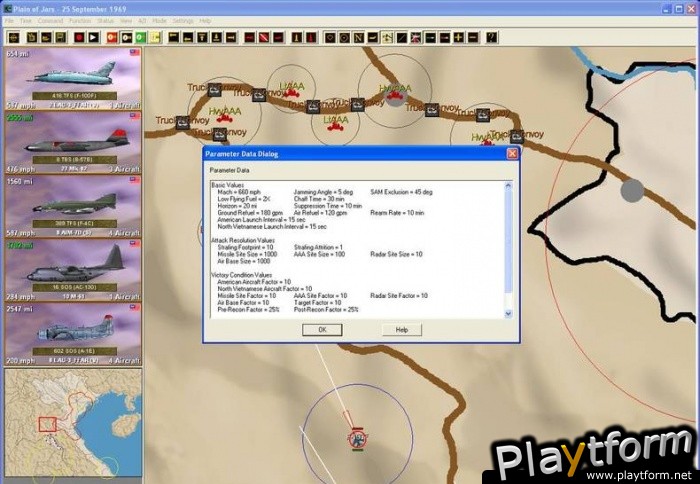Click the parameter list scrollbar up arrow
Screen dimensions: 700x484
point(508,186)
